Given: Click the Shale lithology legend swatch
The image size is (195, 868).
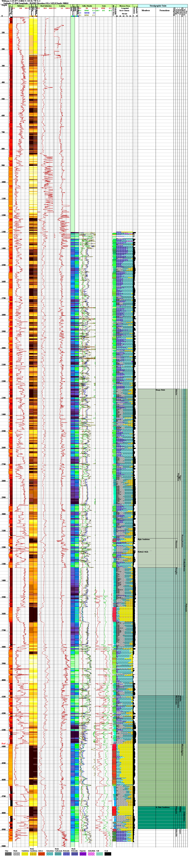Looking at the screenshot, I should 17,854.
